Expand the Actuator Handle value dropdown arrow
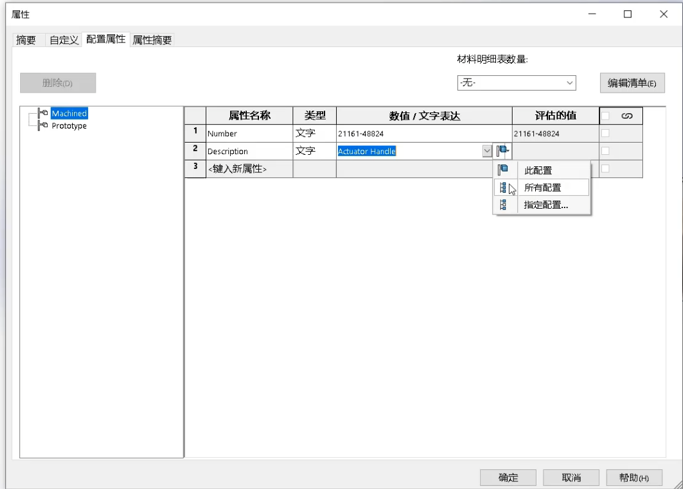Viewport: 683px width, 489px height. point(487,151)
